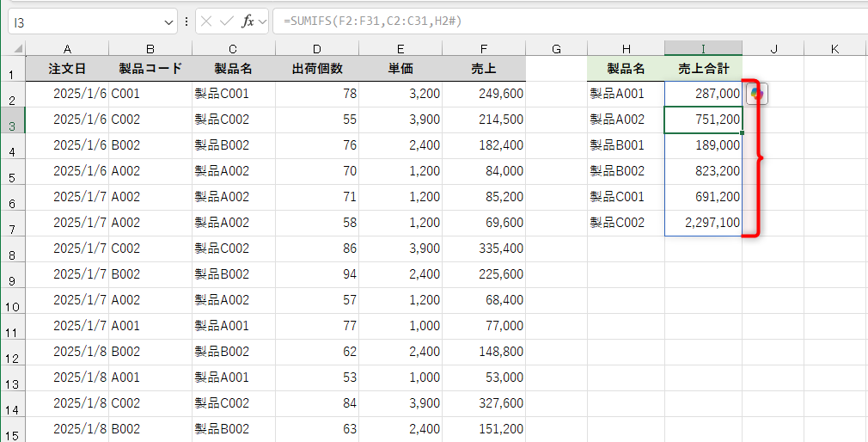Click the 注文日 header cell
Viewport: 868px width, 442px height.
pos(67,70)
